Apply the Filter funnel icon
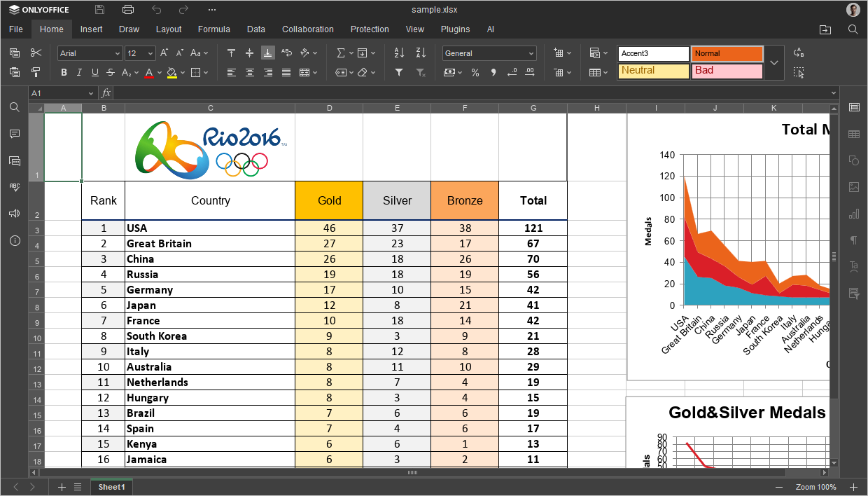 pyautogui.click(x=399, y=72)
